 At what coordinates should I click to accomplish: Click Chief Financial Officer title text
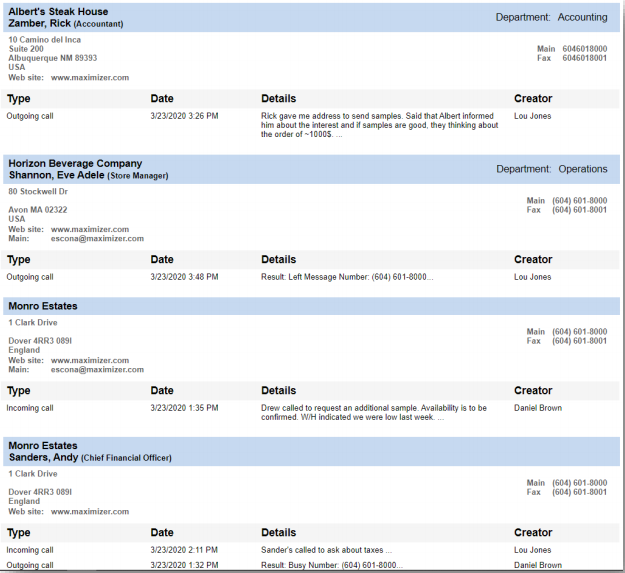tap(126, 458)
